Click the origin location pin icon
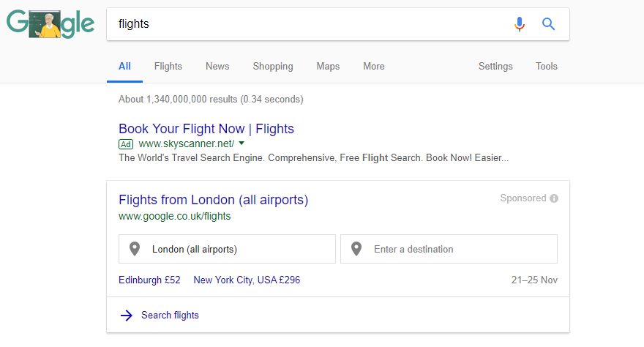Viewport: 644px width, 347px height. (x=135, y=249)
